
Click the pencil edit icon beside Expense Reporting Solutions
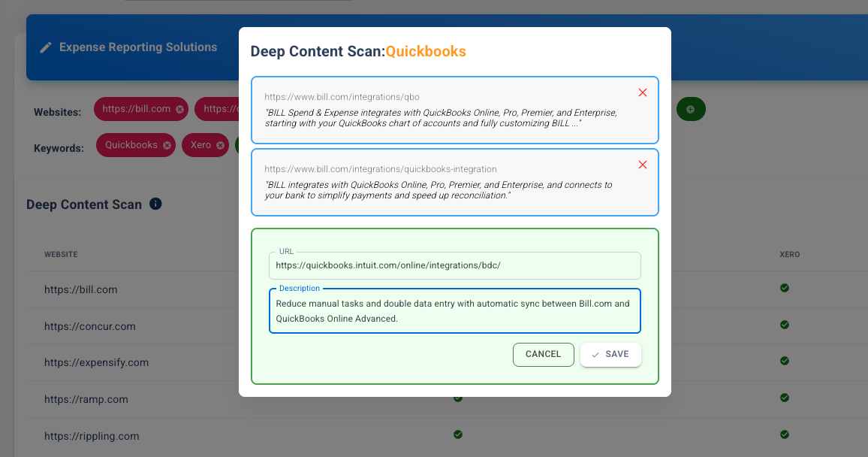pos(46,47)
